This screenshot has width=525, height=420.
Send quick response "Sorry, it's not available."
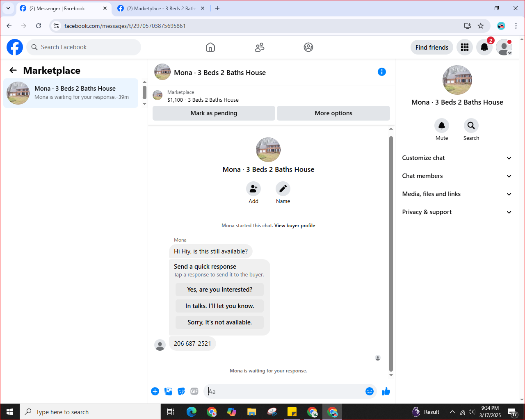[x=220, y=322]
